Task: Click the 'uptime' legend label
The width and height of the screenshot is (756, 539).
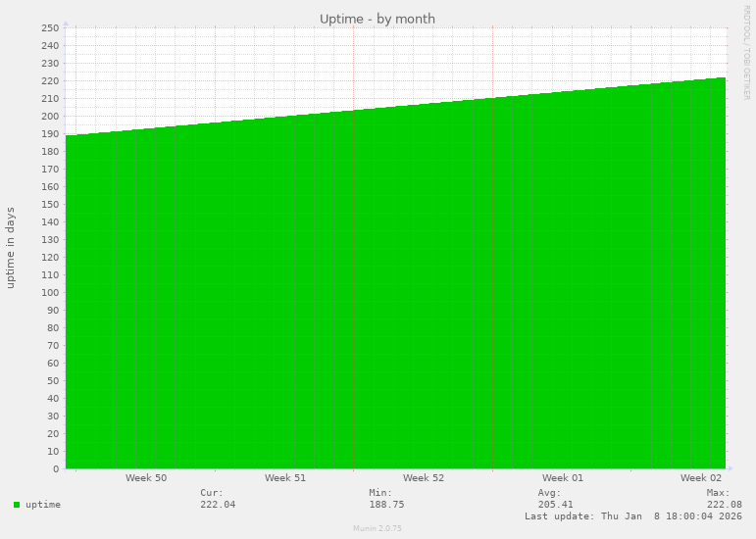Action: [43, 505]
